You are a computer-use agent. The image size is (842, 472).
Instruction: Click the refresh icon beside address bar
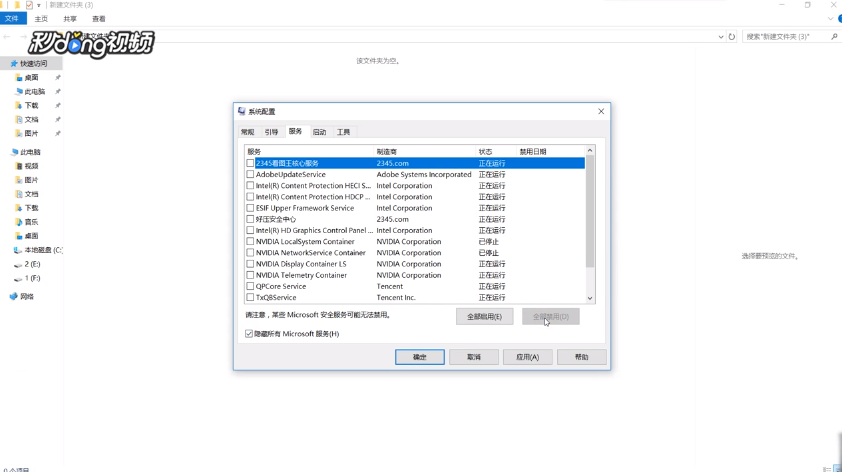(x=731, y=37)
